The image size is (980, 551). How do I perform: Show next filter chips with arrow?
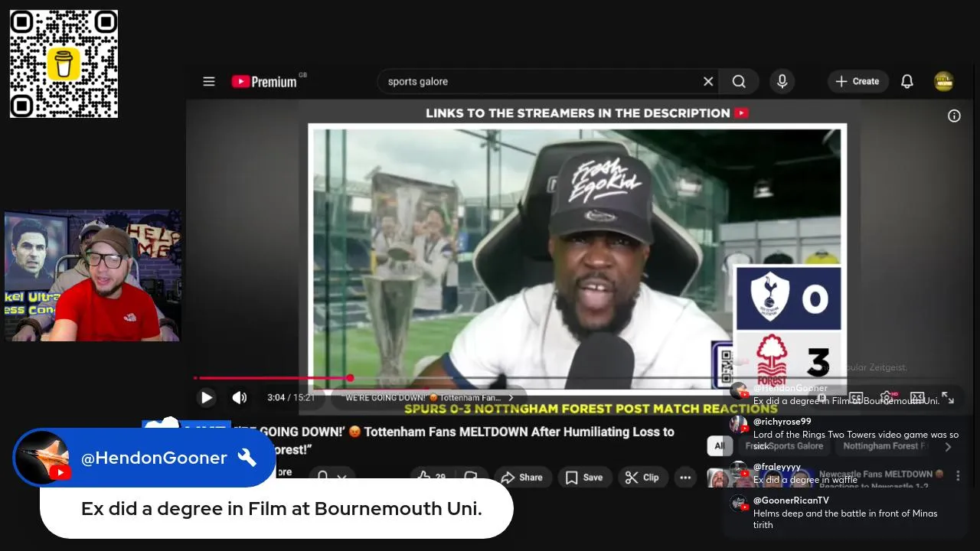948,446
